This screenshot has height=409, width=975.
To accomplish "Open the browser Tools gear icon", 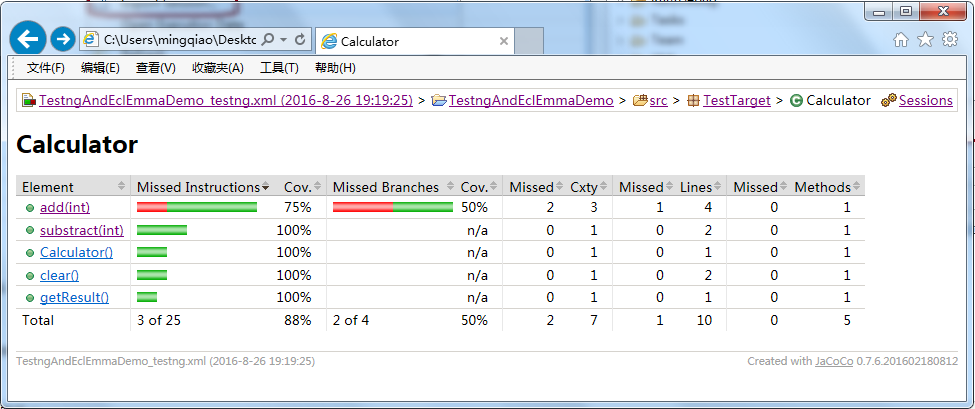I will click(950, 40).
